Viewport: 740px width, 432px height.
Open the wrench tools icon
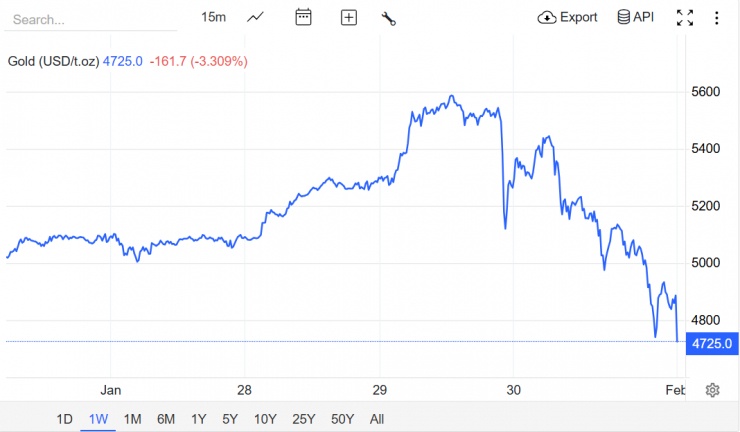(388, 18)
